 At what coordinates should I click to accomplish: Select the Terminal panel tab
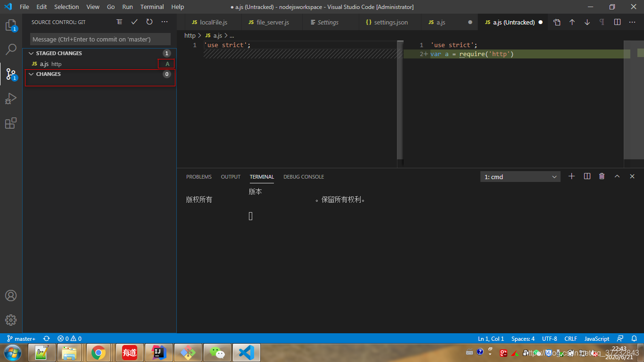pos(262,177)
